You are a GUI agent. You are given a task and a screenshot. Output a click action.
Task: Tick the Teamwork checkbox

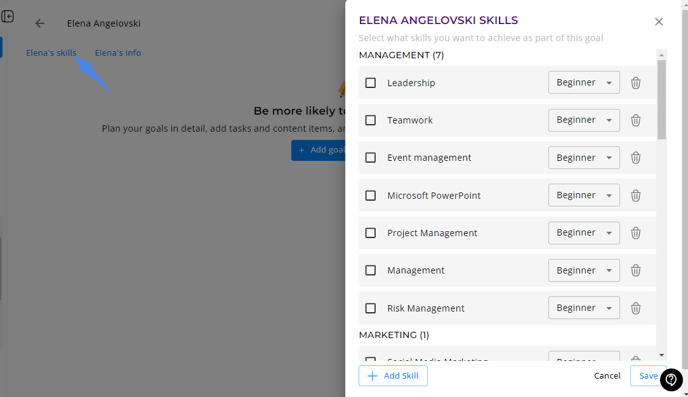click(370, 120)
